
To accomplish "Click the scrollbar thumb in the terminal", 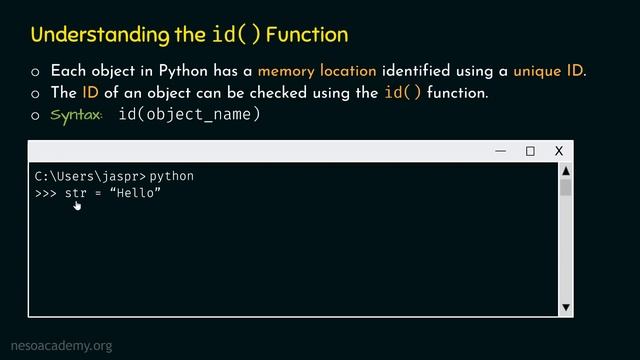I will point(566,187).
